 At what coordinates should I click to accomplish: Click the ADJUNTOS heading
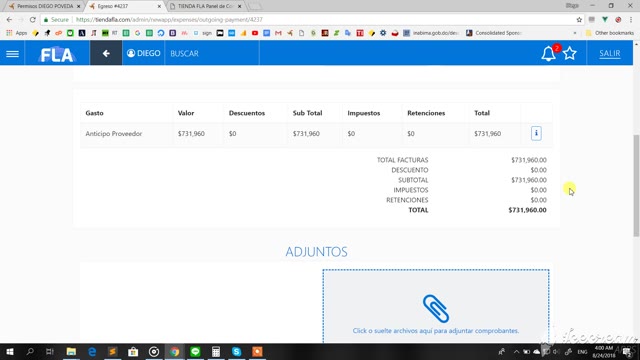pos(316,251)
